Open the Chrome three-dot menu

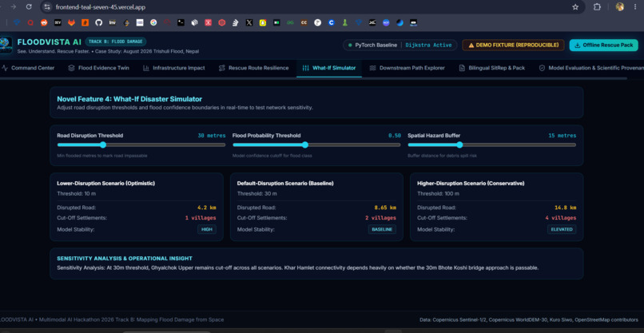[635, 7]
